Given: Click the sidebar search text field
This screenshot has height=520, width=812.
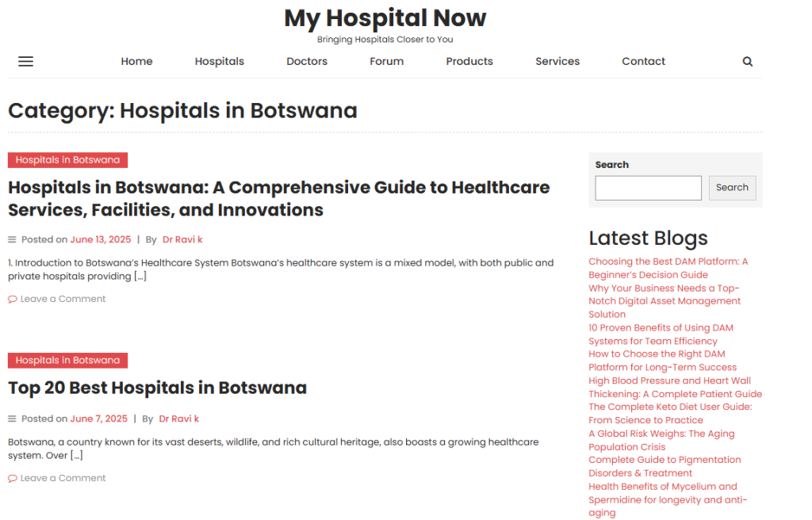Looking at the screenshot, I should (649, 188).
